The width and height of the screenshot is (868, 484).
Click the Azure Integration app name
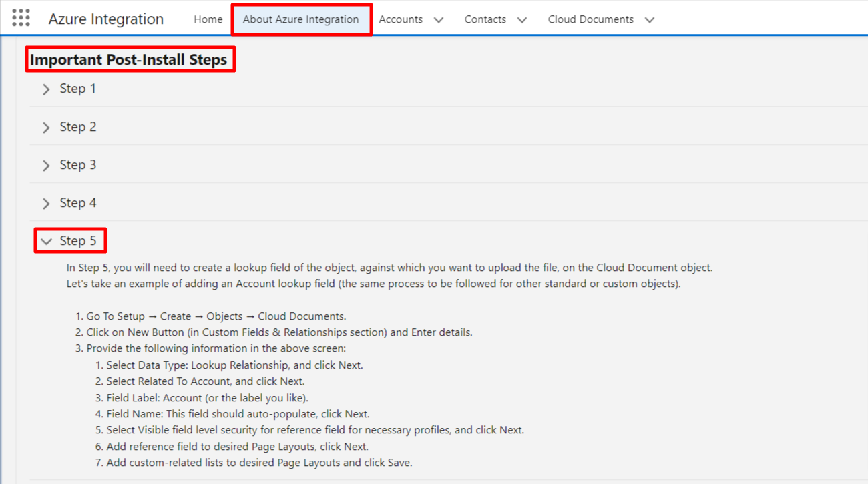(x=106, y=19)
